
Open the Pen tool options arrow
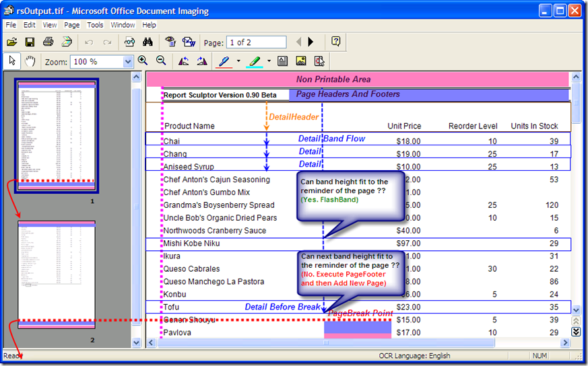(x=238, y=61)
